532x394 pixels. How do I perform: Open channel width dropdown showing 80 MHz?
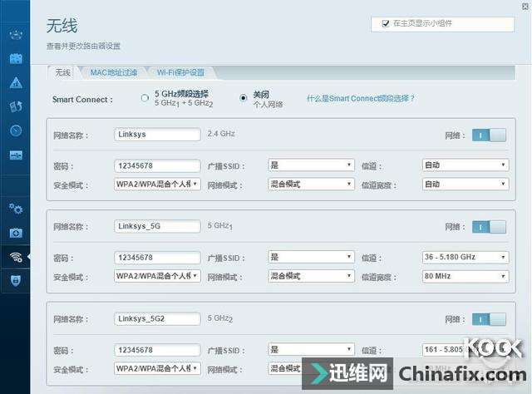tap(465, 276)
